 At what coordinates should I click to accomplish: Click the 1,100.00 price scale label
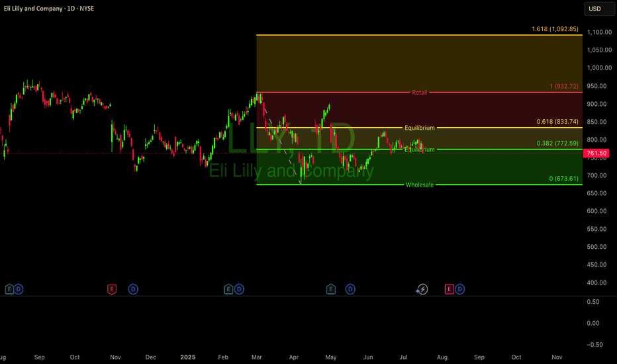click(x=599, y=32)
